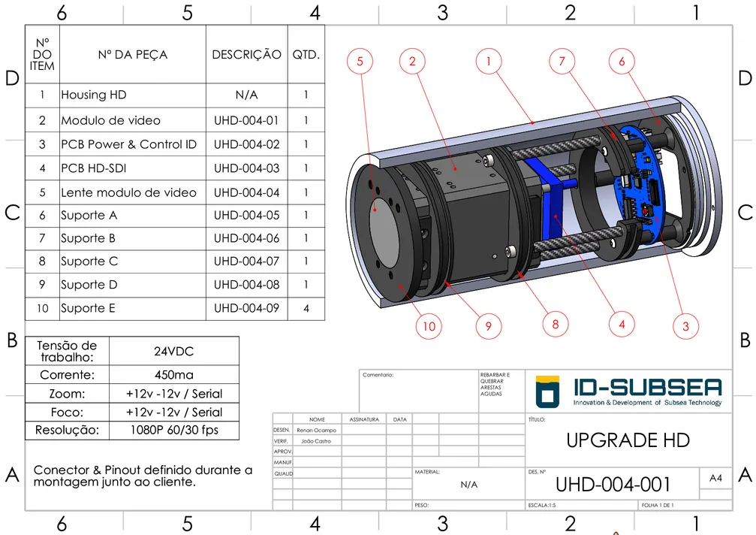
Task: Click drawing number 'UHD-004-001'
Action: click(x=613, y=485)
